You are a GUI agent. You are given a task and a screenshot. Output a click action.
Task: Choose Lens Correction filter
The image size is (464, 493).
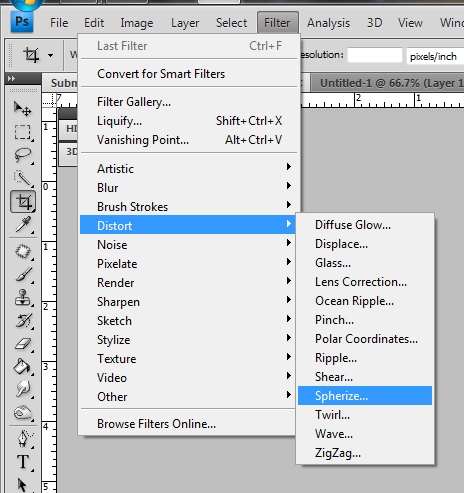click(x=365, y=282)
